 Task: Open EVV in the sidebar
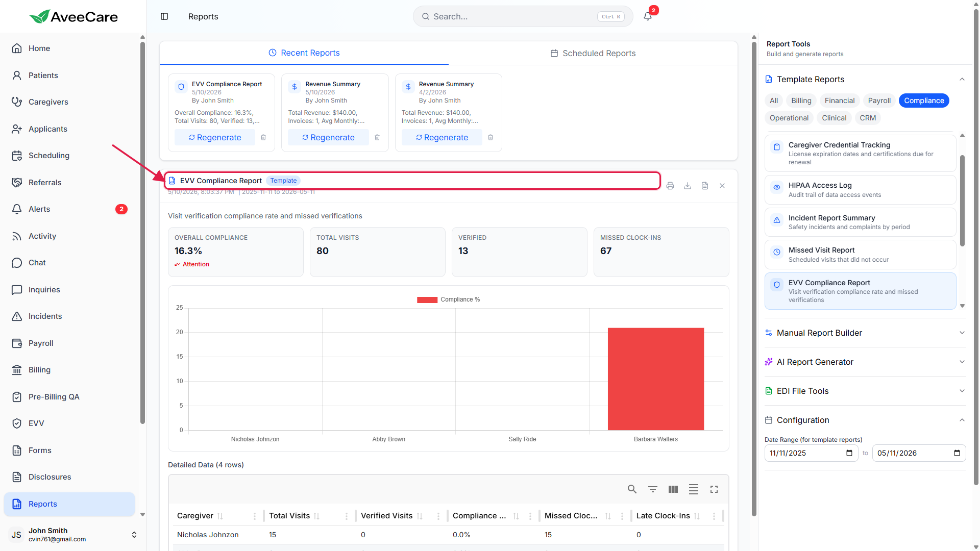pyautogui.click(x=69, y=423)
